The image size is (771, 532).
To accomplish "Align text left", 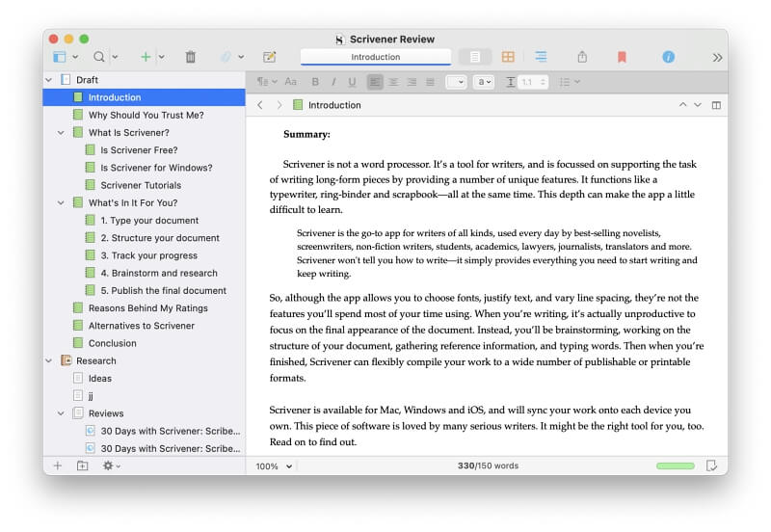I will coord(375,82).
